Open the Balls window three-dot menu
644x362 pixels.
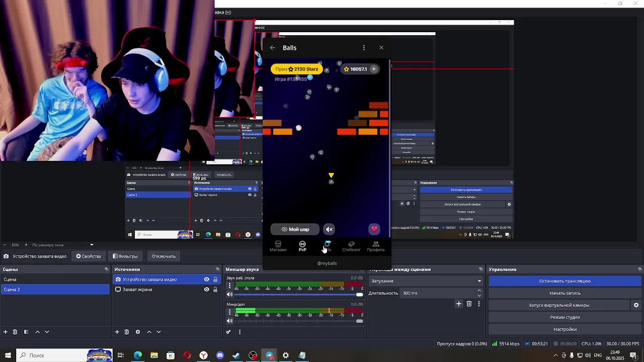pos(364,48)
